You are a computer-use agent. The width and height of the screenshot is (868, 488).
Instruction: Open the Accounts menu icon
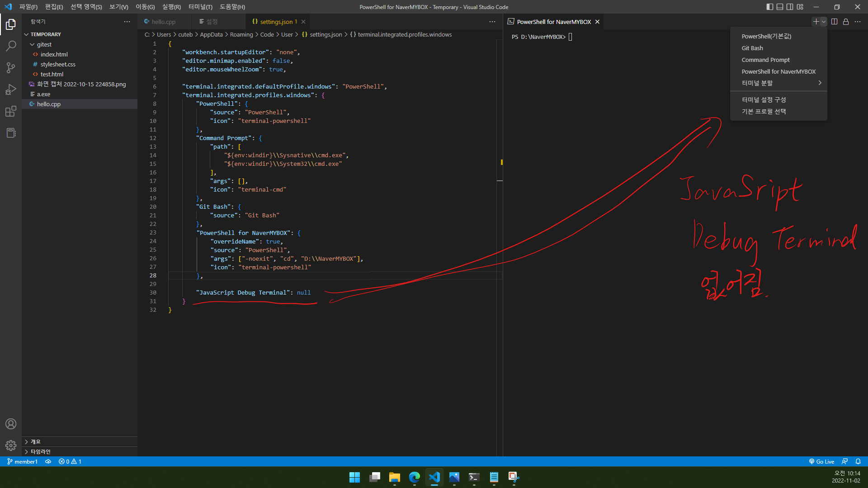coord(11,424)
